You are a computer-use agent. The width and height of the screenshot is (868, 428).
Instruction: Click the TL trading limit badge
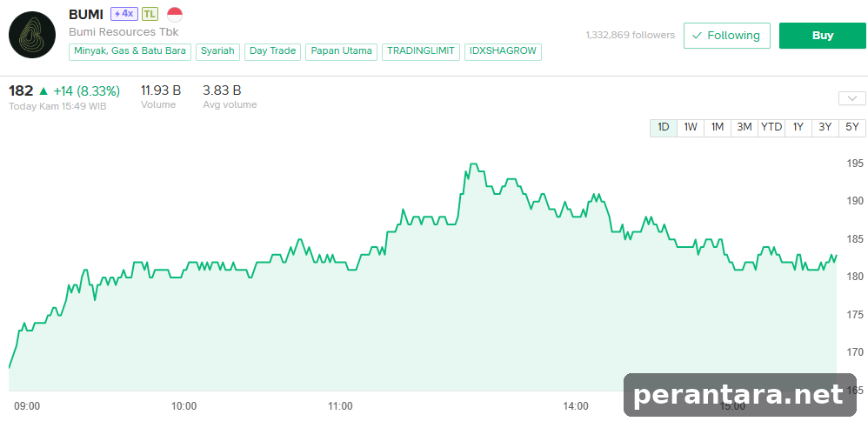coord(150,14)
